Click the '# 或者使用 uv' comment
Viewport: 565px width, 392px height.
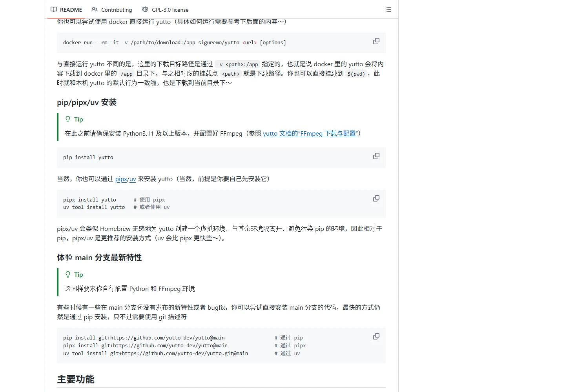151,207
